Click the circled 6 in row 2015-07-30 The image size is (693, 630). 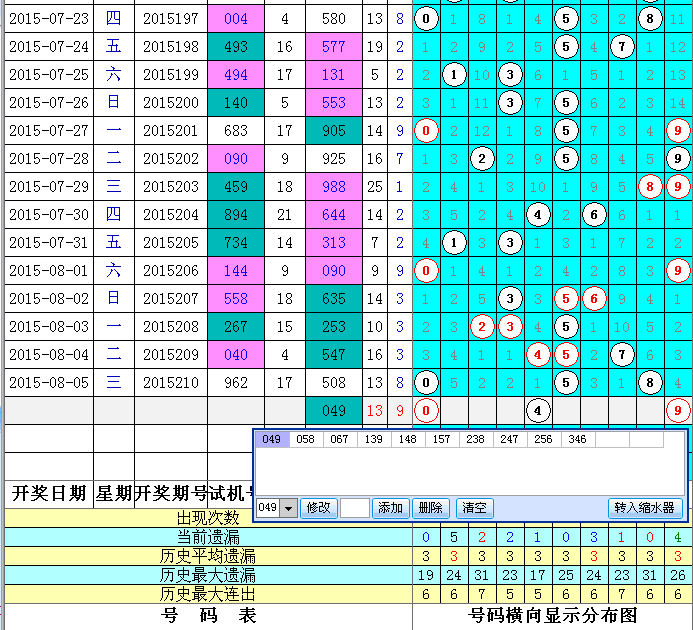[594, 215]
